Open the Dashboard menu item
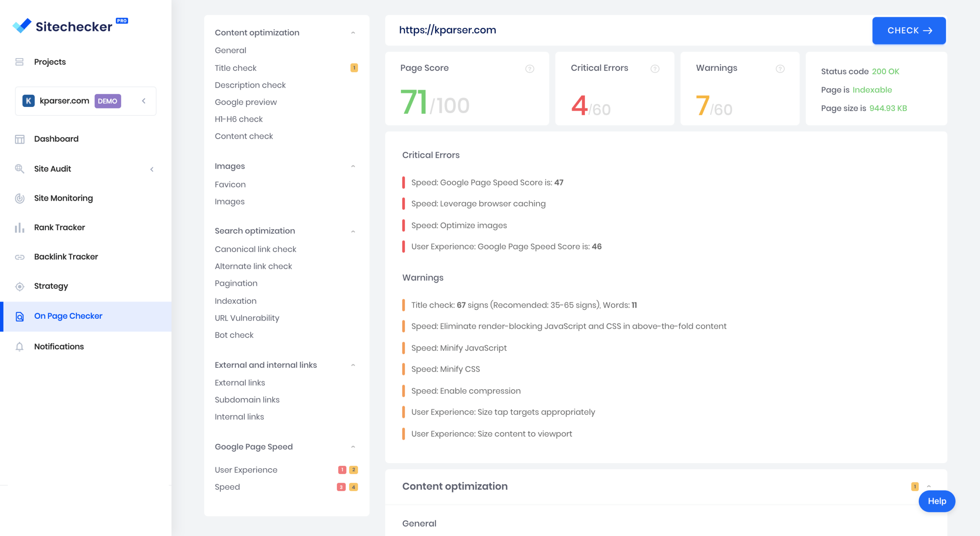Viewport: 980px width, 536px height. [56, 139]
